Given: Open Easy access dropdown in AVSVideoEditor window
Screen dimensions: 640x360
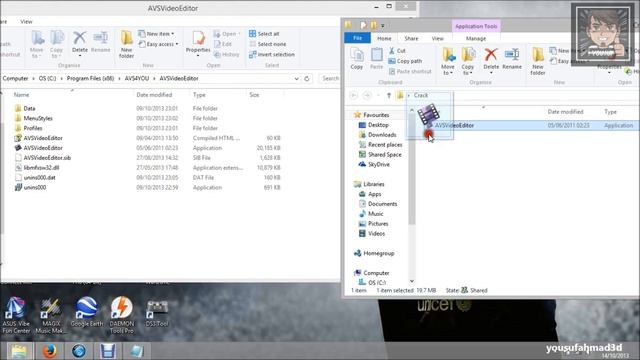Looking at the screenshot, I should click(158, 44).
